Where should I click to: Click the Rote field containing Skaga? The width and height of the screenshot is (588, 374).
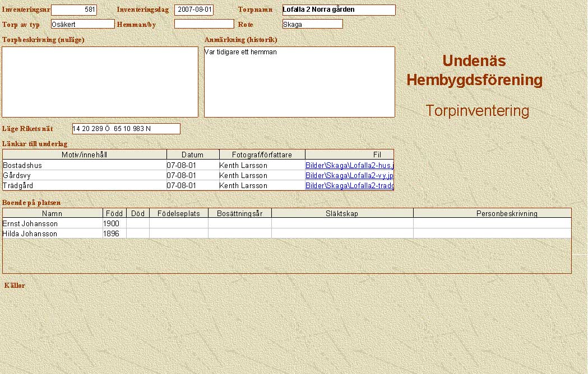pos(312,24)
